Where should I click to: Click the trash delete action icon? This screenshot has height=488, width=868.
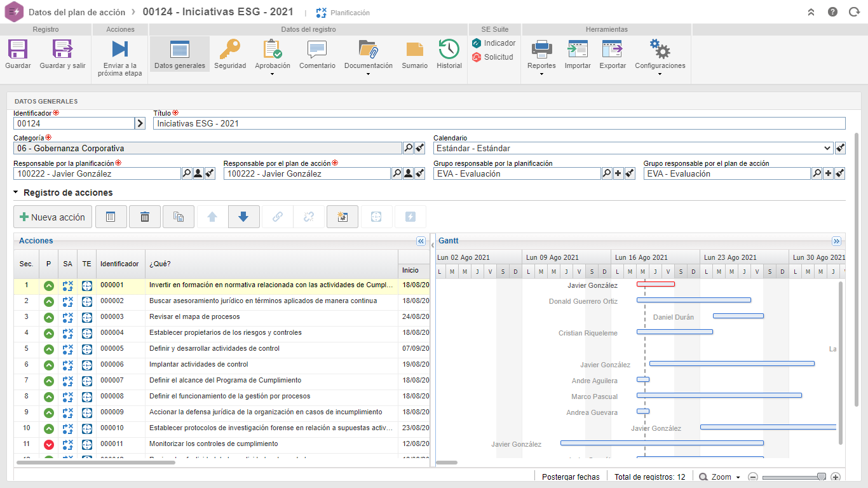145,217
